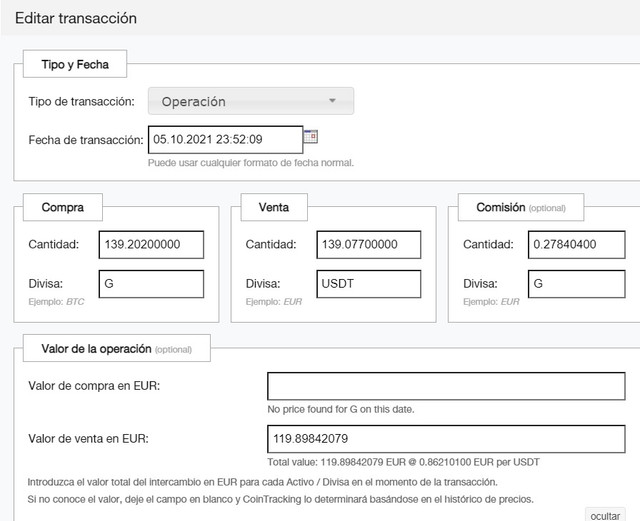Click the 'Compra' section label
This screenshot has width=640, height=521.
(62, 207)
